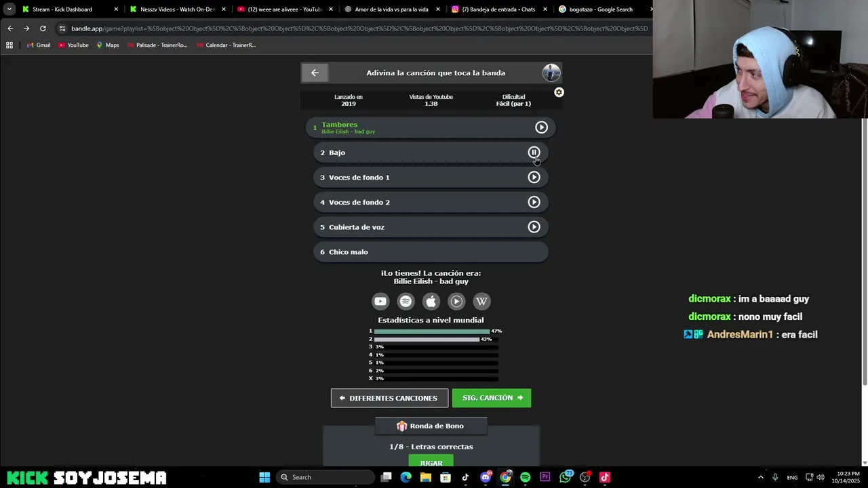Click the DIFERENTES CANCIONES button
Image resolution: width=868 pixels, height=488 pixels.
click(x=389, y=398)
